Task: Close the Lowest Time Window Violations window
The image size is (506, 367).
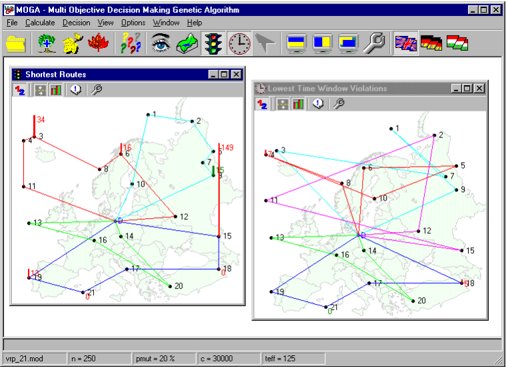Action: click(x=479, y=88)
